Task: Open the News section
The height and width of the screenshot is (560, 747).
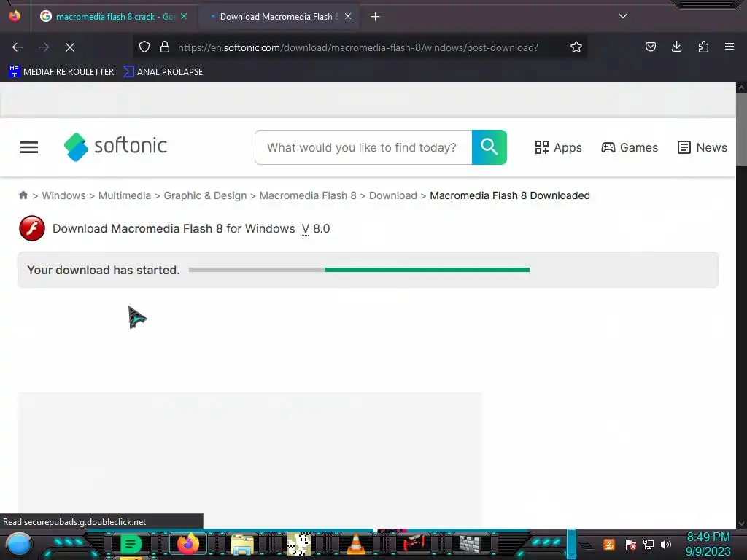Action: click(x=703, y=147)
